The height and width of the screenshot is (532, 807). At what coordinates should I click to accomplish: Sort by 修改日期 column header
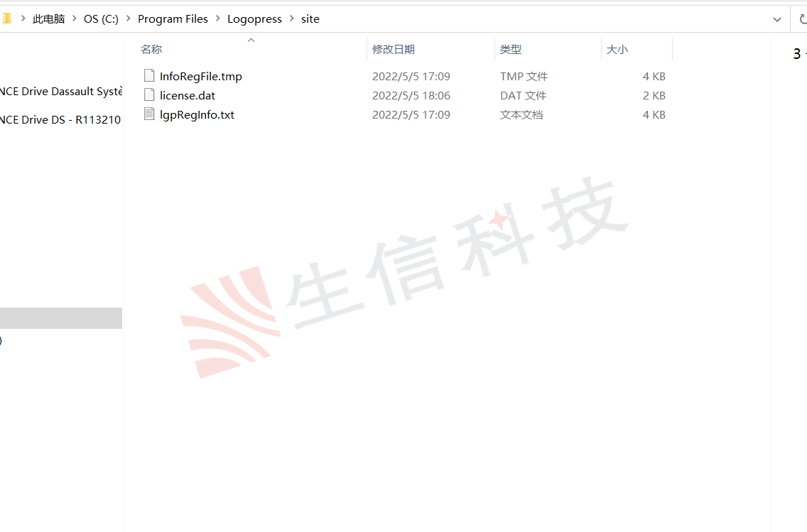pos(394,50)
